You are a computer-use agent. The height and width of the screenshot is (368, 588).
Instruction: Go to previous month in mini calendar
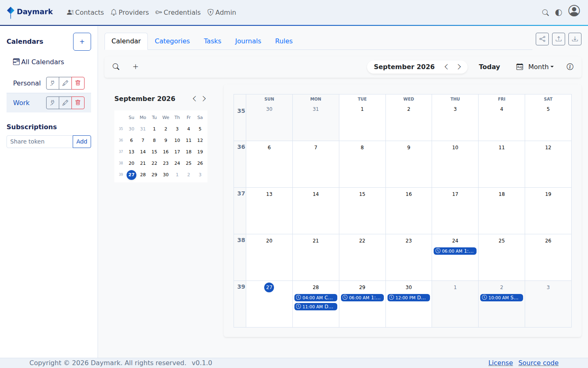[194, 99]
